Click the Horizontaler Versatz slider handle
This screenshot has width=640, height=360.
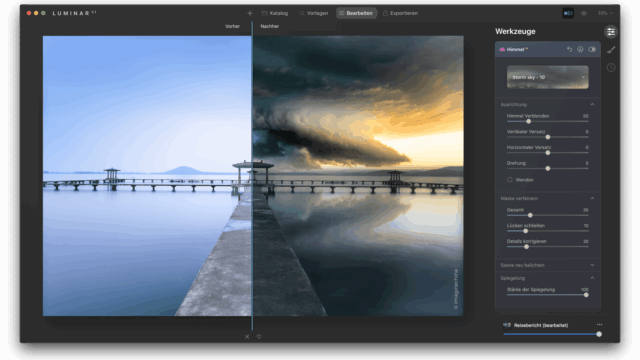tap(548, 153)
